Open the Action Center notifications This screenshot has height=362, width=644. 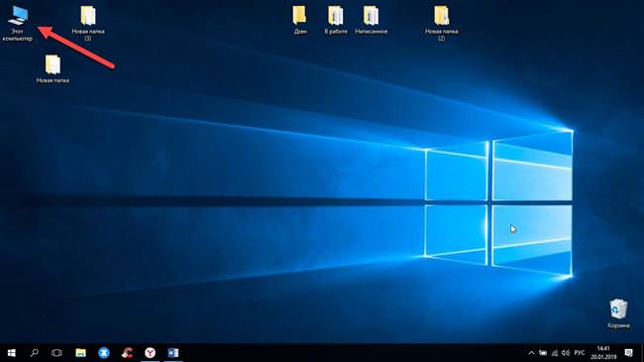click(x=628, y=353)
